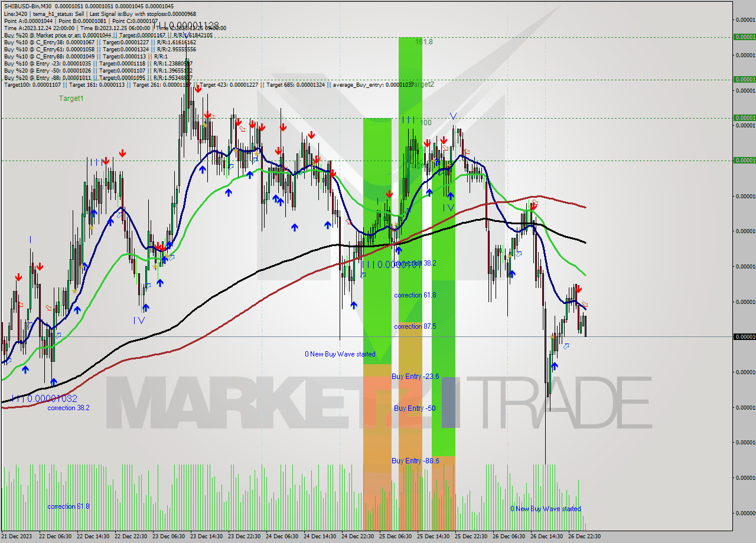This screenshot has width=756, height=543.
Task: Click the 23 Dec 22:30 time axis label
Action: [244, 537]
